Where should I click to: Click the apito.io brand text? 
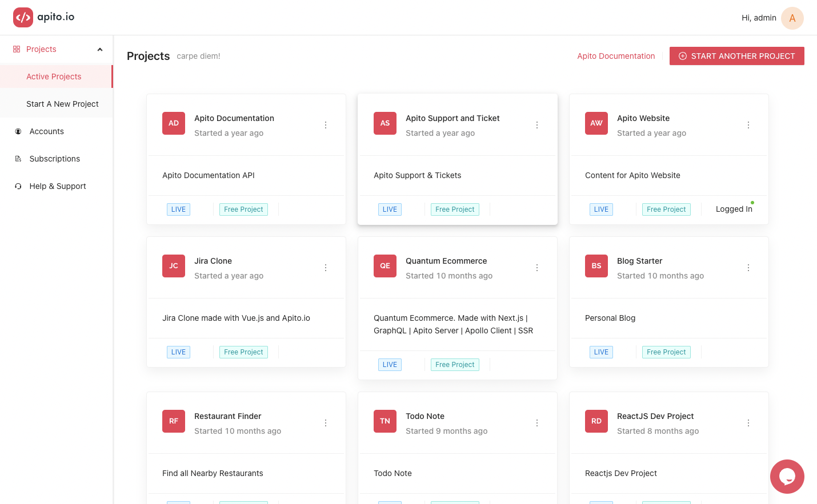click(x=56, y=17)
